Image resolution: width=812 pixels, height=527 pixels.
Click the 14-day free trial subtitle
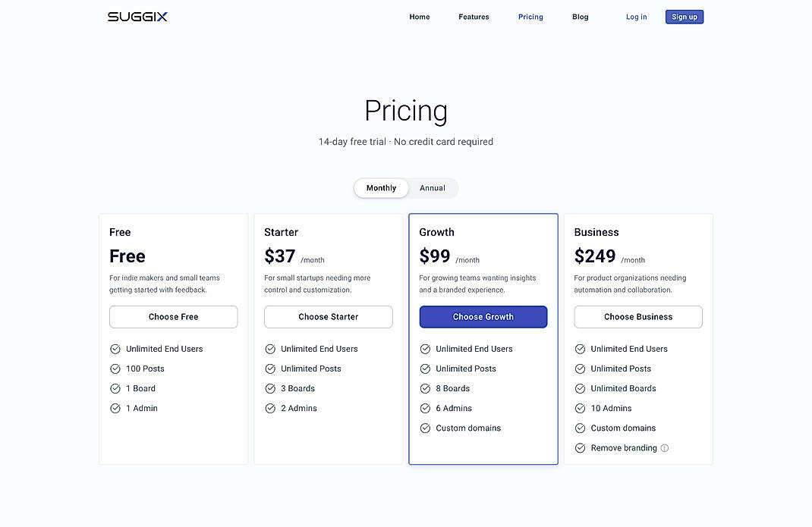coord(406,142)
